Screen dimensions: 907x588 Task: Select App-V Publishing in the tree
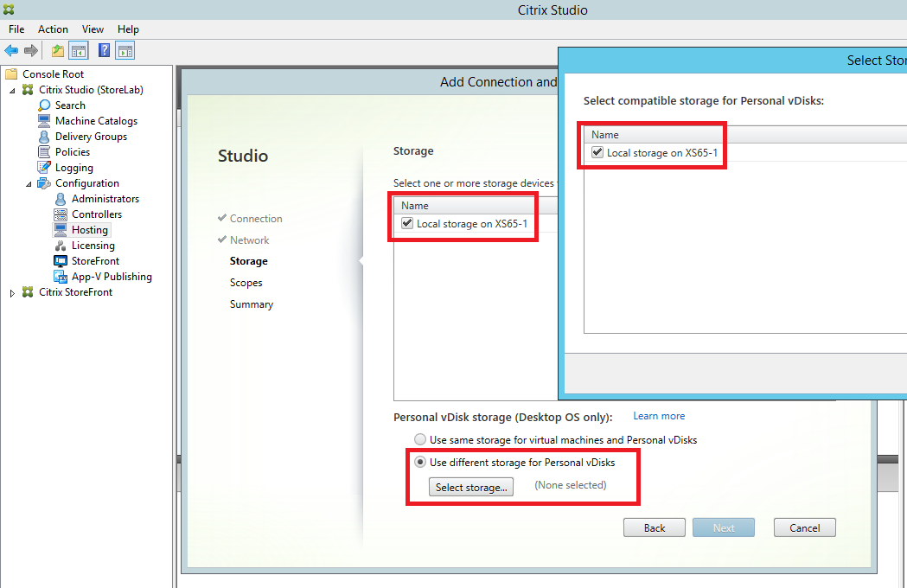coord(112,277)
